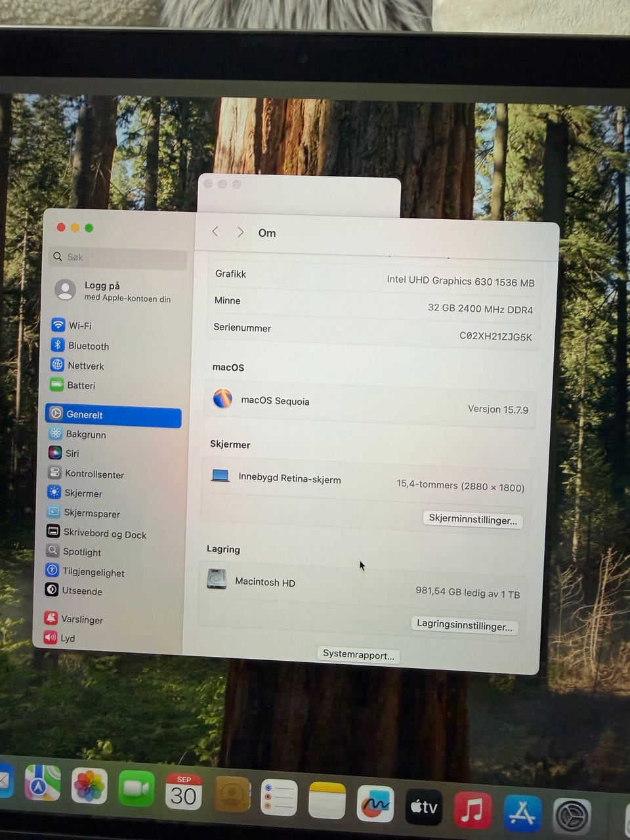Image resolution: width=630 pixels, height=840 pixels.
Task: Select the serial number C02XH21ZJG5K
Action: pyautogui.click(x=495, y=336)
